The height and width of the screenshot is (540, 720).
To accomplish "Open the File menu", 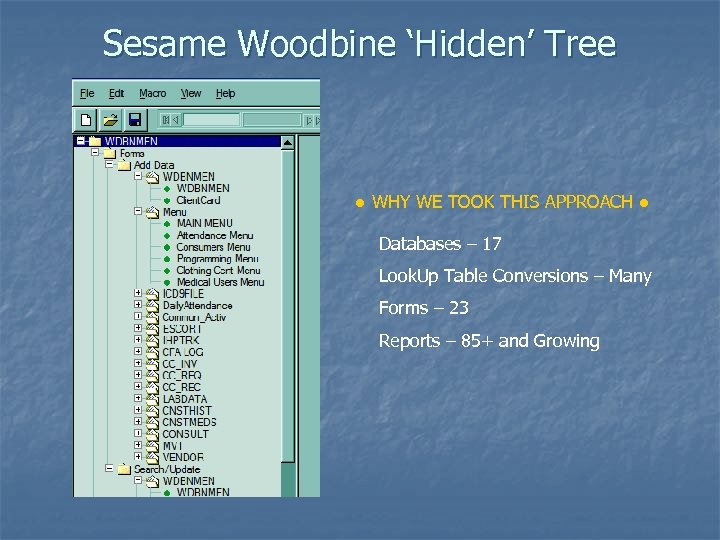I will coord(87,93).
